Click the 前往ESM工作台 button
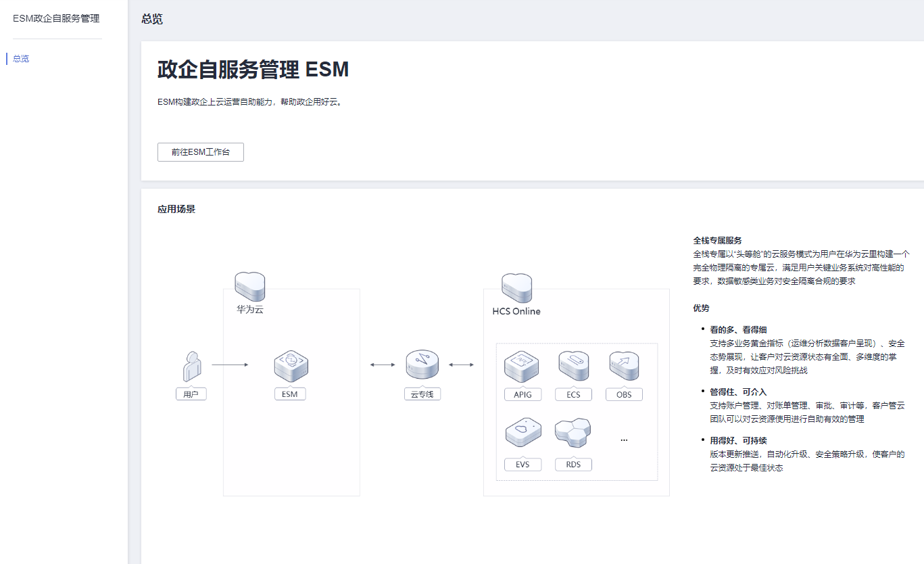Image resolution: width=924 pixels, height=564 pixels. click(x=201, y=152)
